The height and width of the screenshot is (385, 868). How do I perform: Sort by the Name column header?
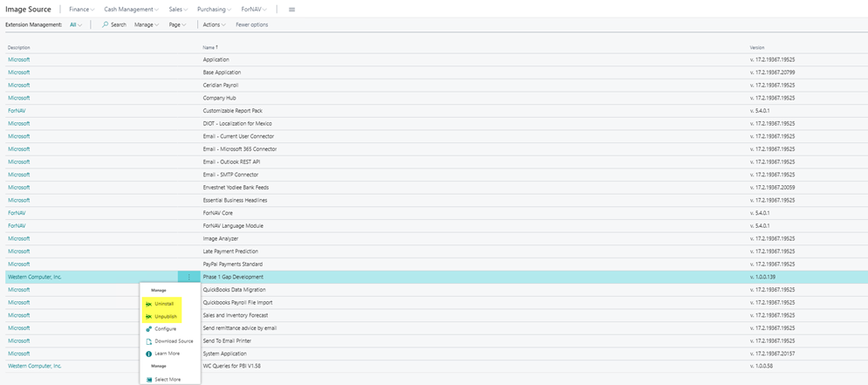(209, 47)
